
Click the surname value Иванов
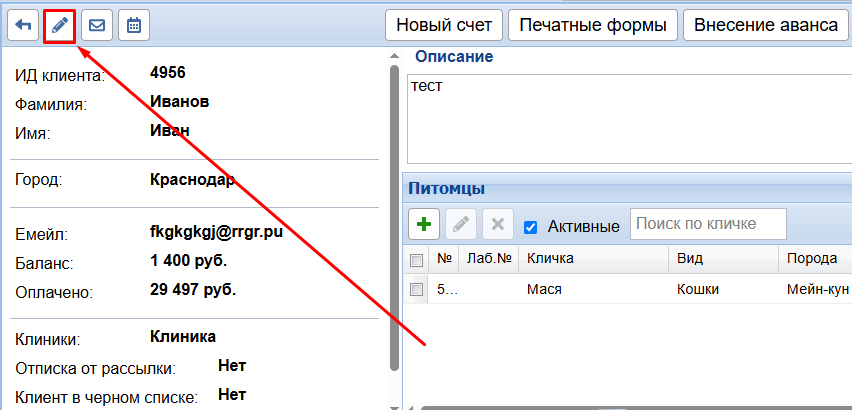(179, 102)
